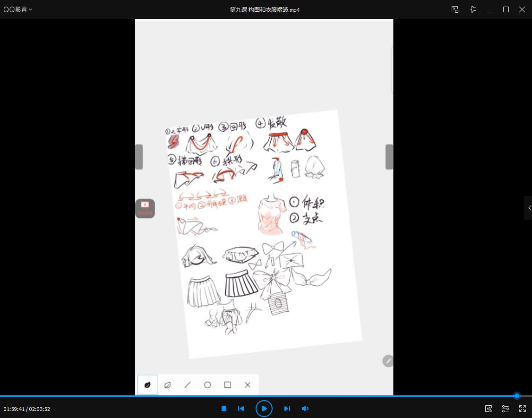
Task: Switch to mini player mode
Action: click(x=455, y=9)
